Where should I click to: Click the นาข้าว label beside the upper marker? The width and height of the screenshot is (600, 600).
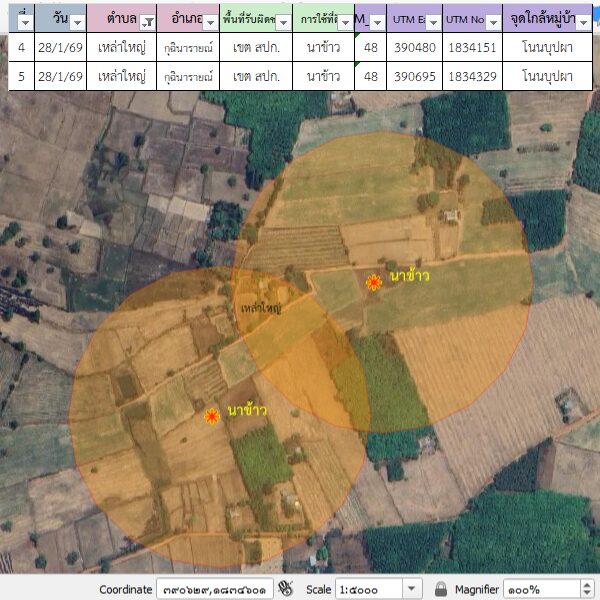coord(409,275)
